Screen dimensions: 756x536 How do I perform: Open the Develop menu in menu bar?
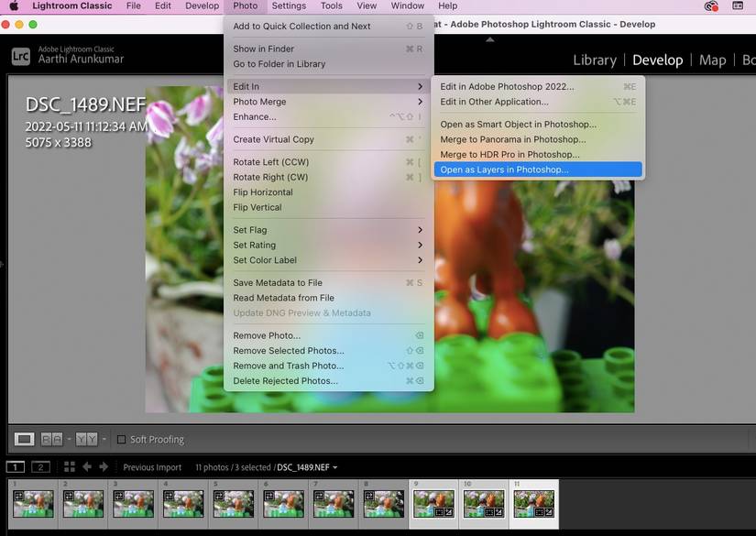click(x=202, y=5)
